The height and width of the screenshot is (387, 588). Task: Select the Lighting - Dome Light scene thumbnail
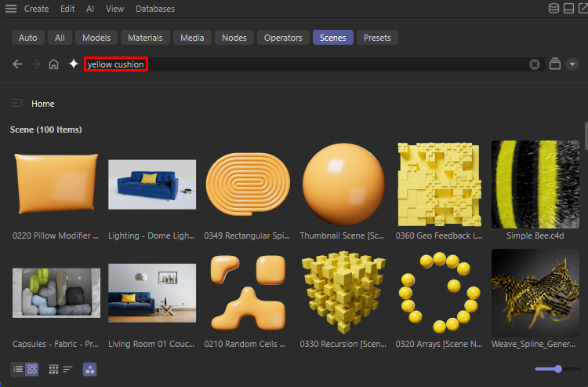152,184
